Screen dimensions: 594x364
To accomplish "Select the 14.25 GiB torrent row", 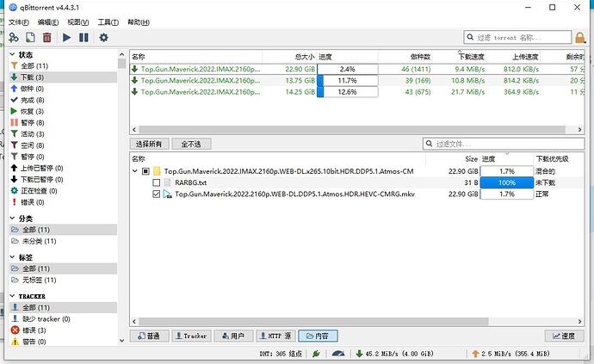I will pos(357,92).
